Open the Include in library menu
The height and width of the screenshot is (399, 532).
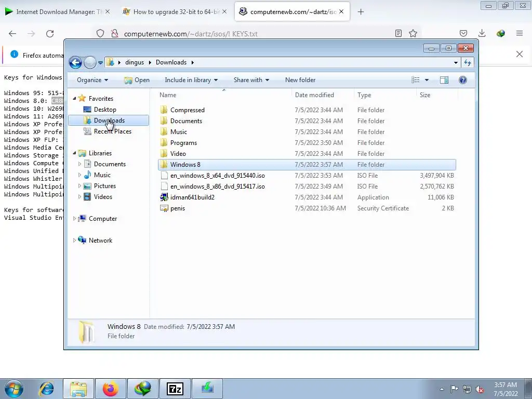[x=191, y=80]
